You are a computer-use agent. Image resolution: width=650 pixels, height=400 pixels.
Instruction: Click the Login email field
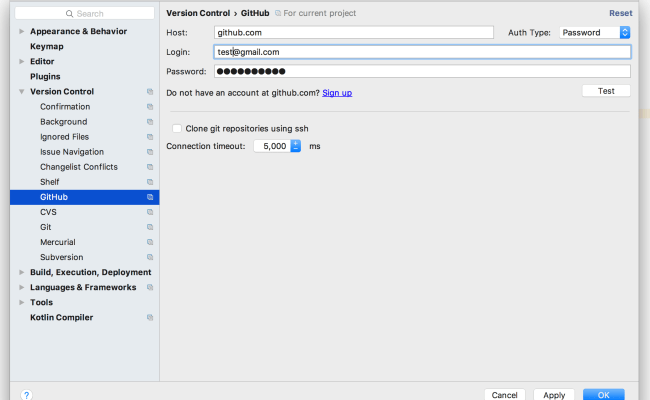[x=422, y=52]
